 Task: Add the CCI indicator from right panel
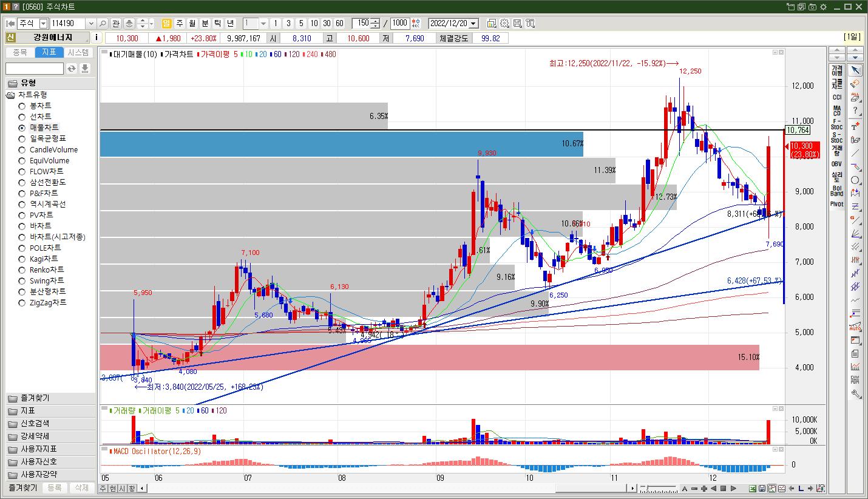837,97
